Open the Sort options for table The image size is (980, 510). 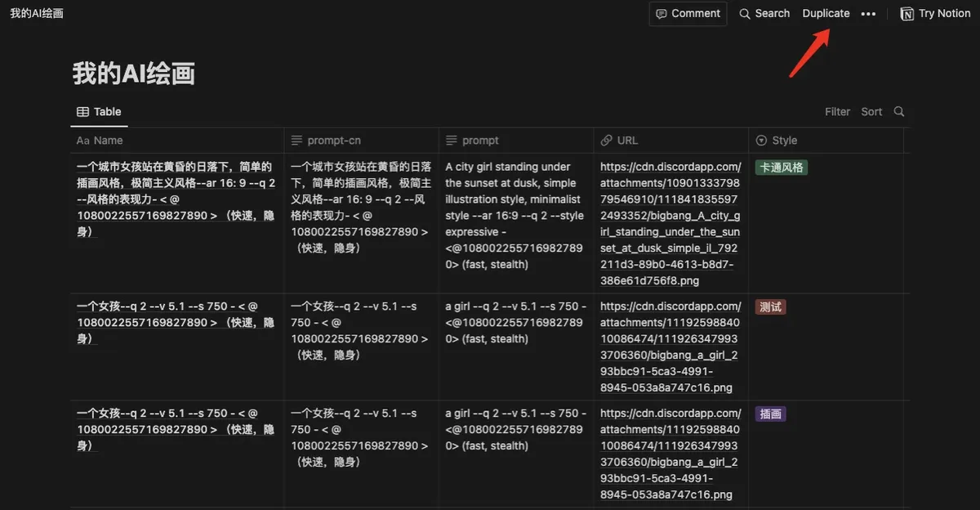coord(871,112)
